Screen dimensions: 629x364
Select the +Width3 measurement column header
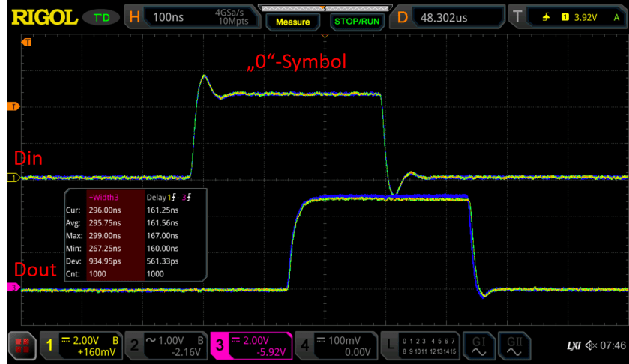(x=104, y=197)
